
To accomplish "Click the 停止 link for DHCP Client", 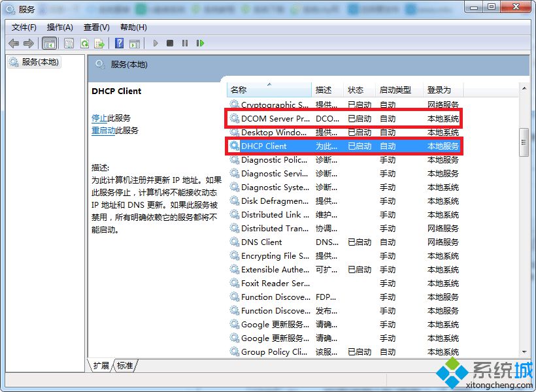I will pos(99,118).
